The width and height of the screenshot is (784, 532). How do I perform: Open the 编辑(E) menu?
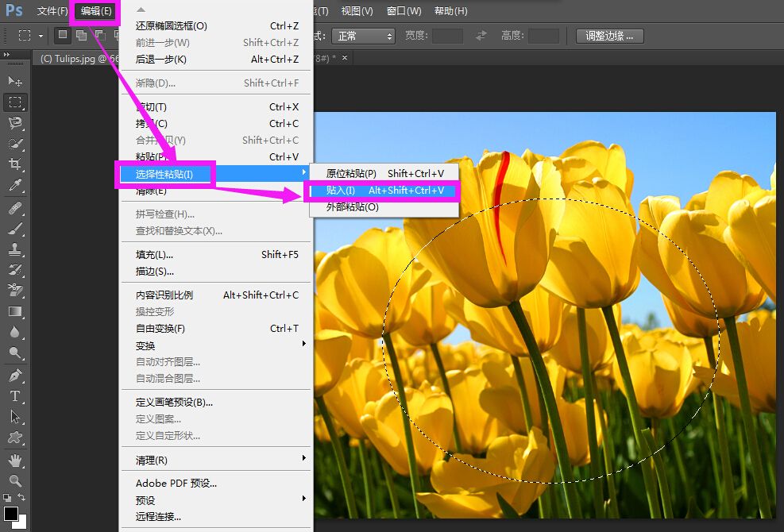pyautogui.click(x=96, y=11)
